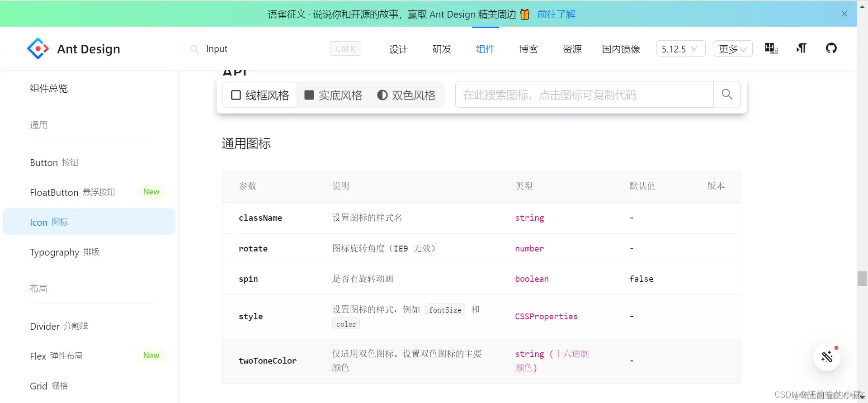Screen dimensions: 868x403
Task: Open the 5.12.5 version dropdown
Action: pyautogui.click(x=681, y=49)
